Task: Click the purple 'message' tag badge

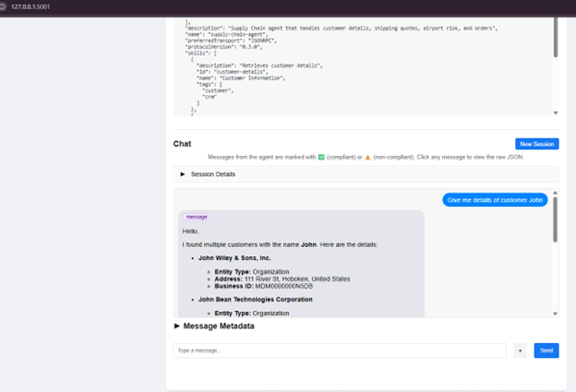Action: pyautogui.click(x=197, y=217)
